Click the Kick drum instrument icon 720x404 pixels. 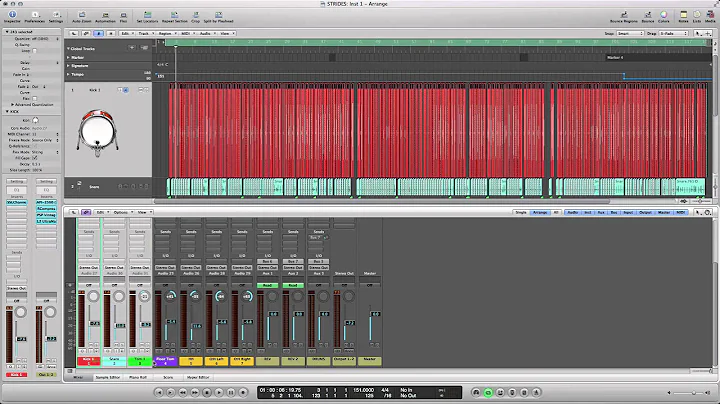(97, 133)
